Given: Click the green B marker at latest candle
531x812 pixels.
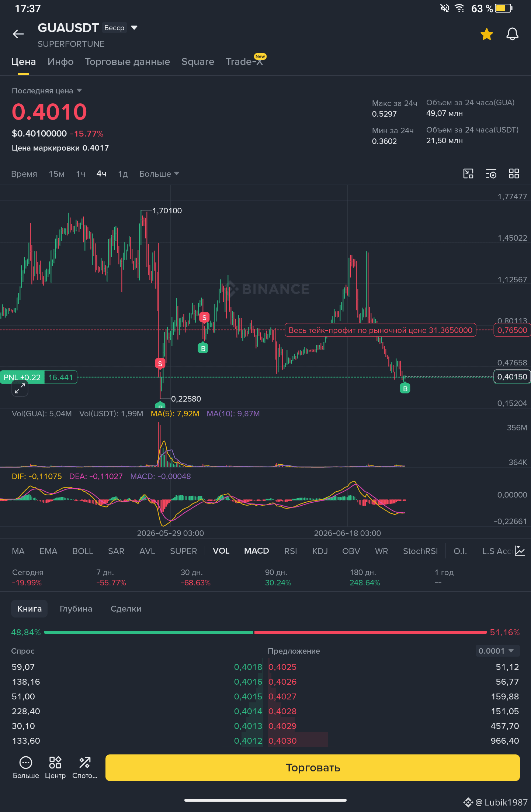Looking at the screenshot, I should click(x=405, y=388).
